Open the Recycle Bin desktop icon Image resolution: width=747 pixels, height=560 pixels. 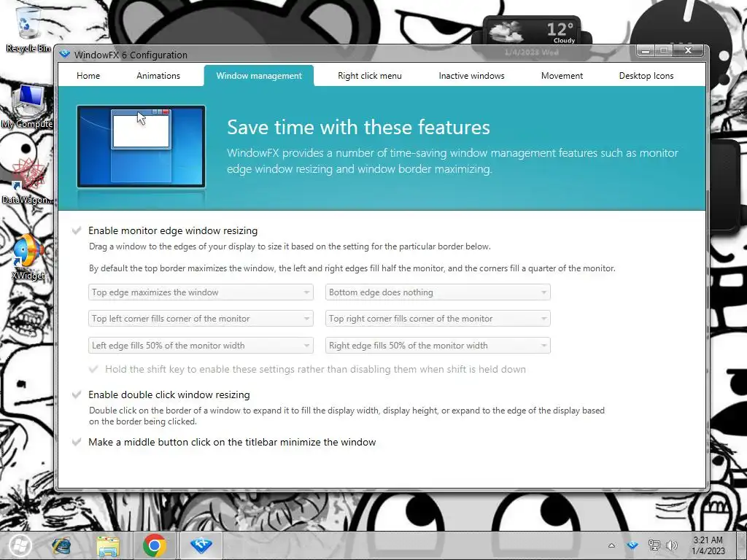click(x=27, y=28)
